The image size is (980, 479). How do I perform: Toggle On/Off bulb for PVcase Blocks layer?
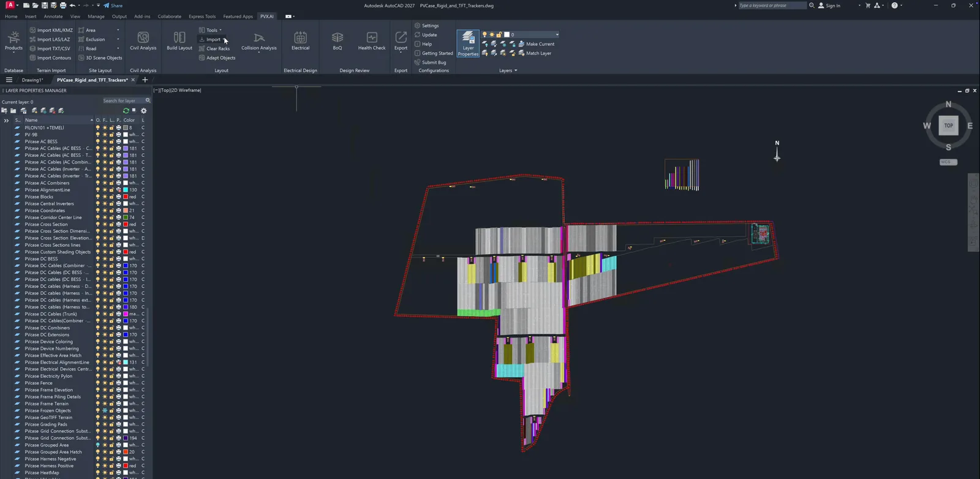click(x=97, y=197)
